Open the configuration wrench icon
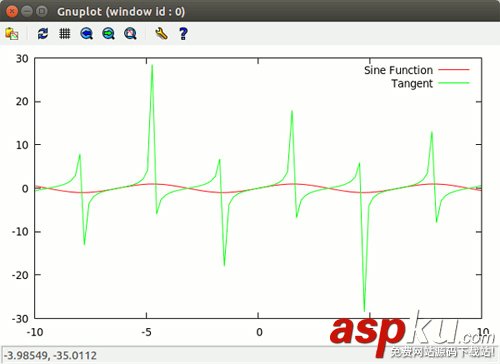Viewport: 500px width, 364px height. (x=161, y=34)
